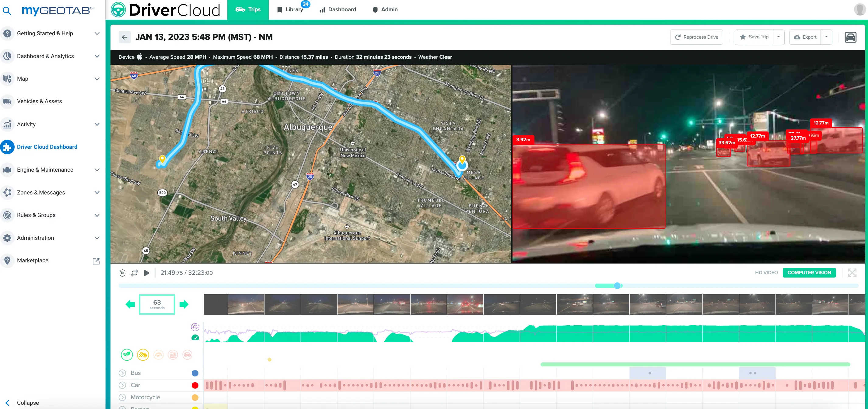
Task: Step forward with the green right arrow
Action: 184,304
